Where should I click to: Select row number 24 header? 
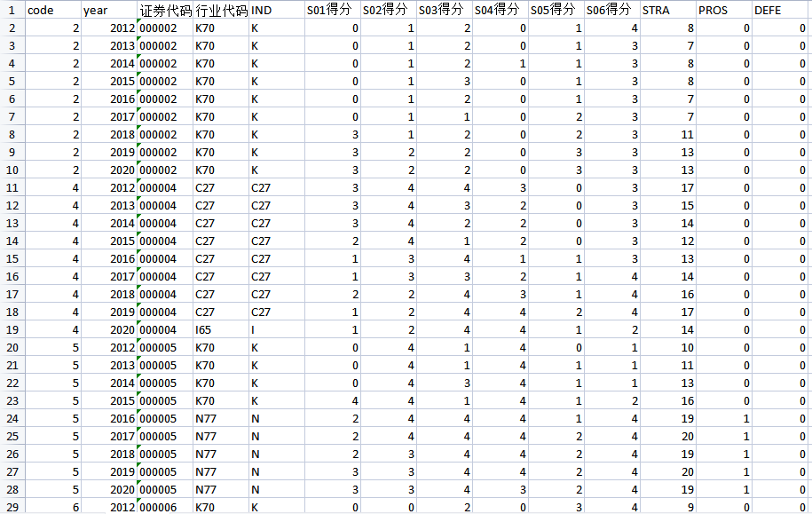12,418
